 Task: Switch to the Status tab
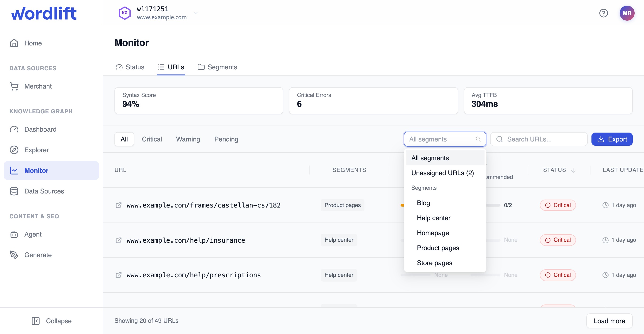130,67
